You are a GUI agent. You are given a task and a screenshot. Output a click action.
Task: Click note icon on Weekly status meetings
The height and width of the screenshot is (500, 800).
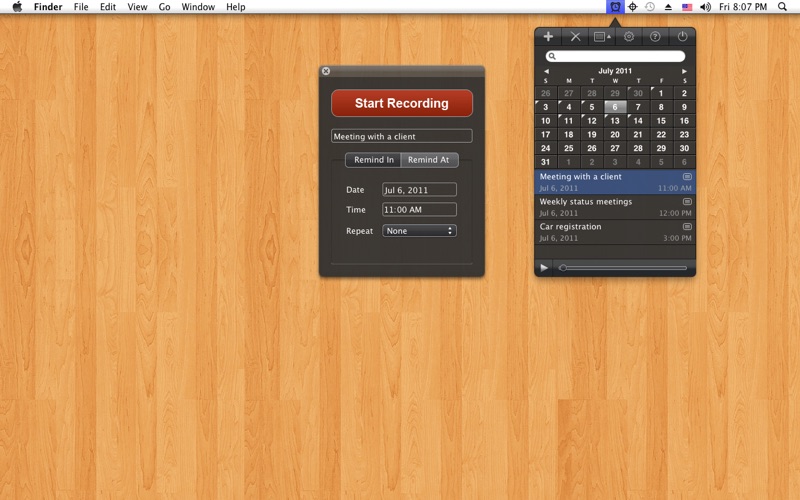point(687,202)
